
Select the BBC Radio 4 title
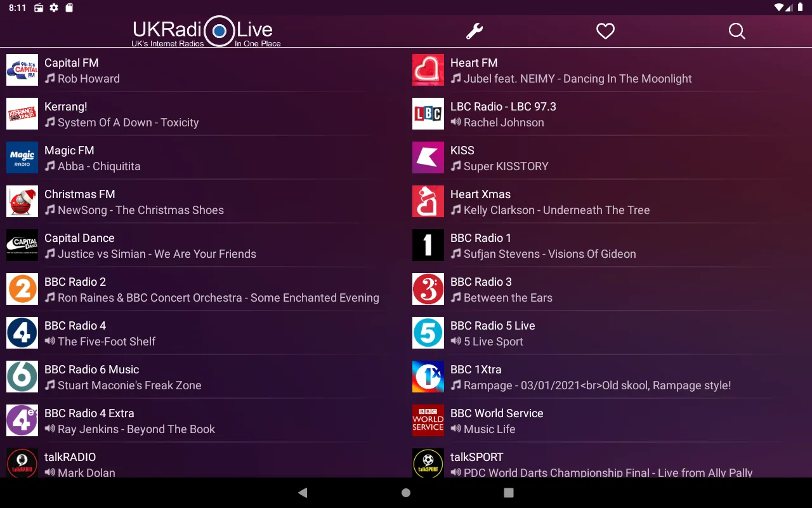(x=75, y=326)
